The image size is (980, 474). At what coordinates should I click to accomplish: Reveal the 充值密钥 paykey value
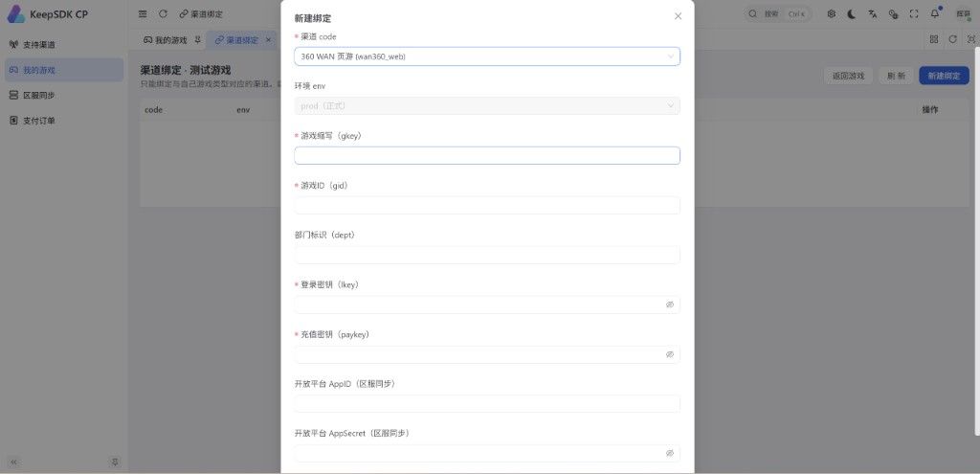(x=669, y=354)
